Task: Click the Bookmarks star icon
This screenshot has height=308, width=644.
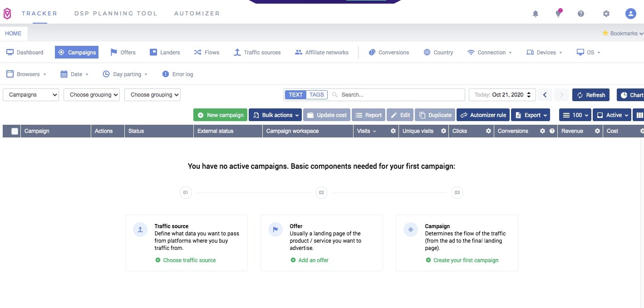Action: [x=605, y=33]
